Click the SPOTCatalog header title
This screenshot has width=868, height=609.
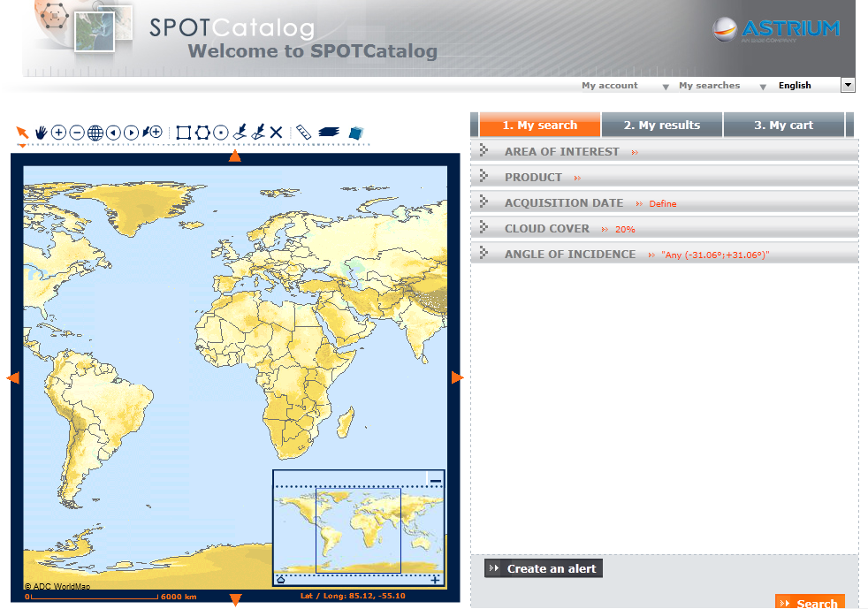232,27
